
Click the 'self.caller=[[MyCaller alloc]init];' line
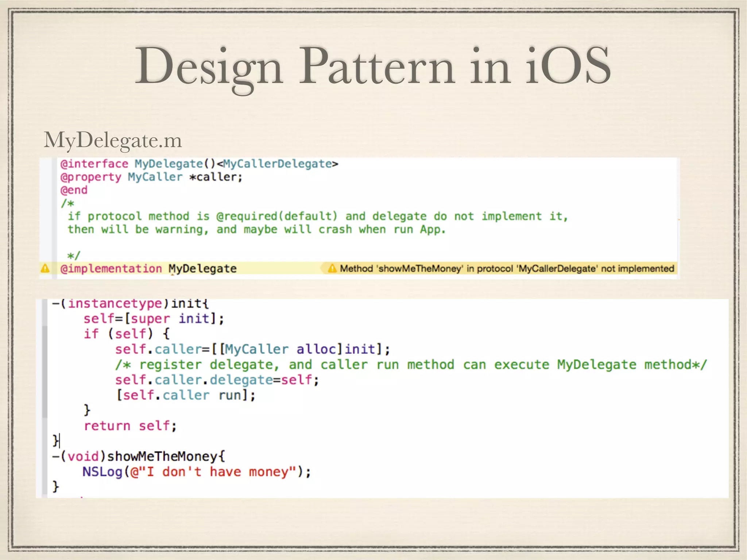[252, 349]
